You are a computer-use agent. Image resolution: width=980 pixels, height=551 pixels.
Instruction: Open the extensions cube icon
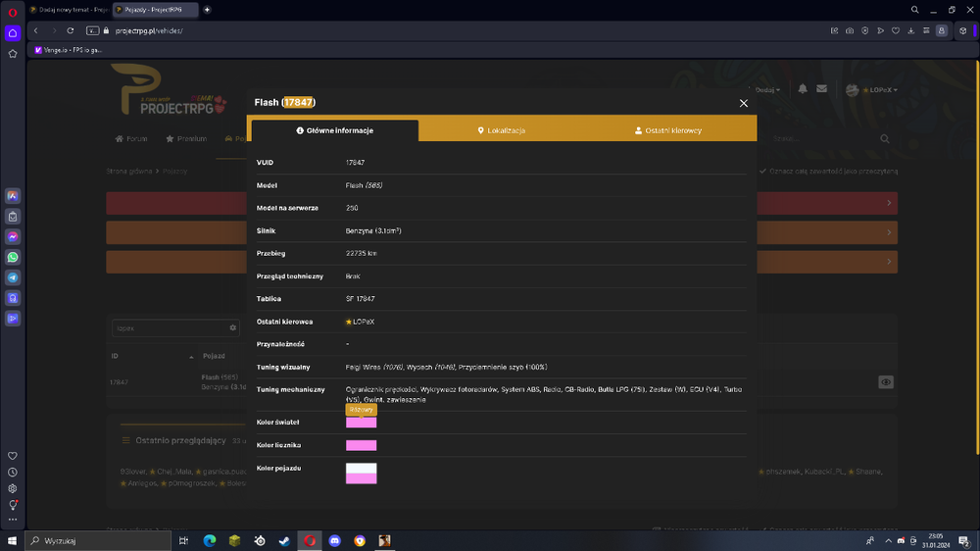click(x=963, y=30)
